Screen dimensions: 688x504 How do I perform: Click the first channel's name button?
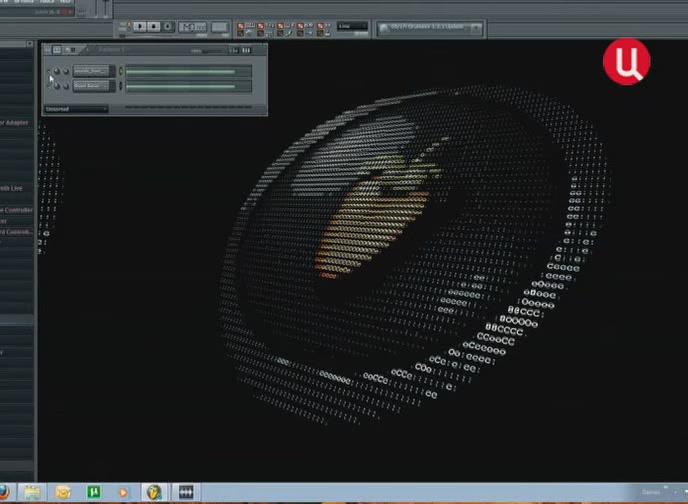(92, 71)
